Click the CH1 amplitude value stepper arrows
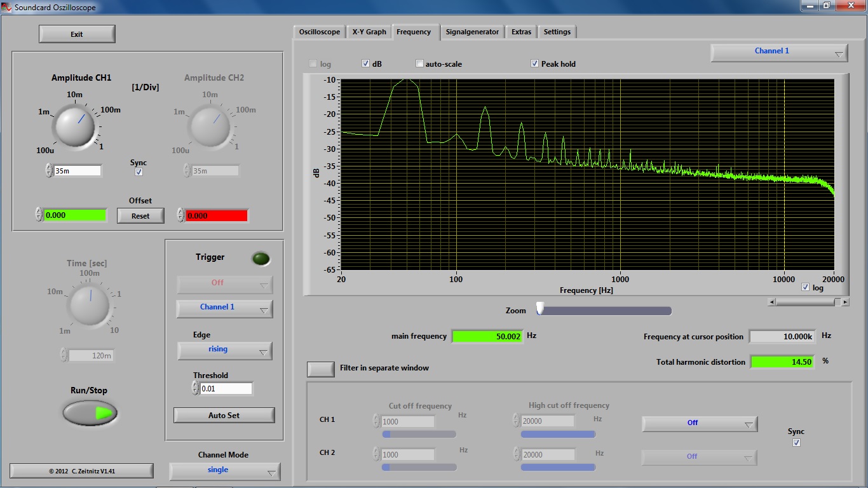868x488 pixels. pos(49,170)
